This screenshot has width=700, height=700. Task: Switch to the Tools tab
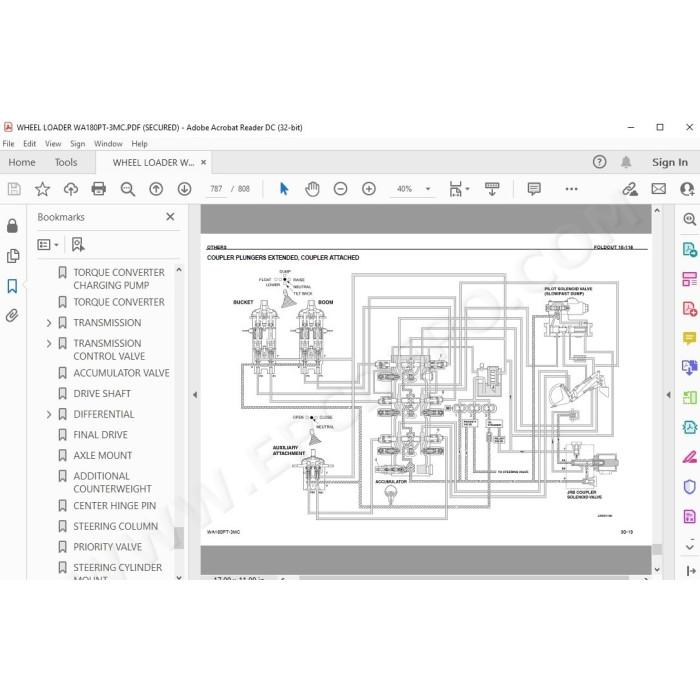66,162
